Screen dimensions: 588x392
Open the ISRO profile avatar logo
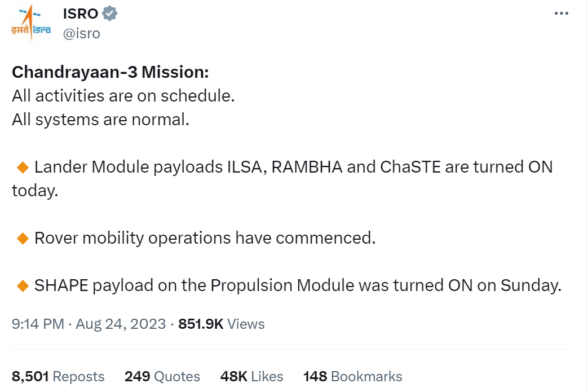click(31, 23)
